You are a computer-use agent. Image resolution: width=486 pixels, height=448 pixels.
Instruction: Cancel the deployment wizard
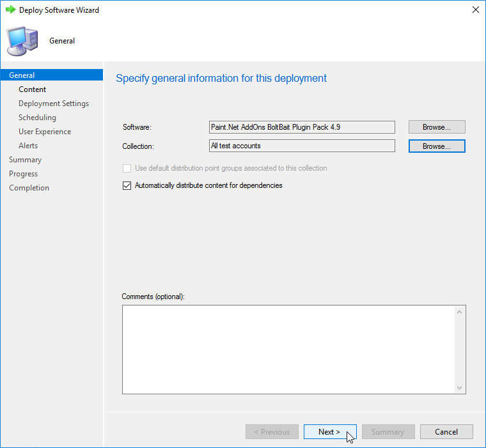click(x=446, y=432)
